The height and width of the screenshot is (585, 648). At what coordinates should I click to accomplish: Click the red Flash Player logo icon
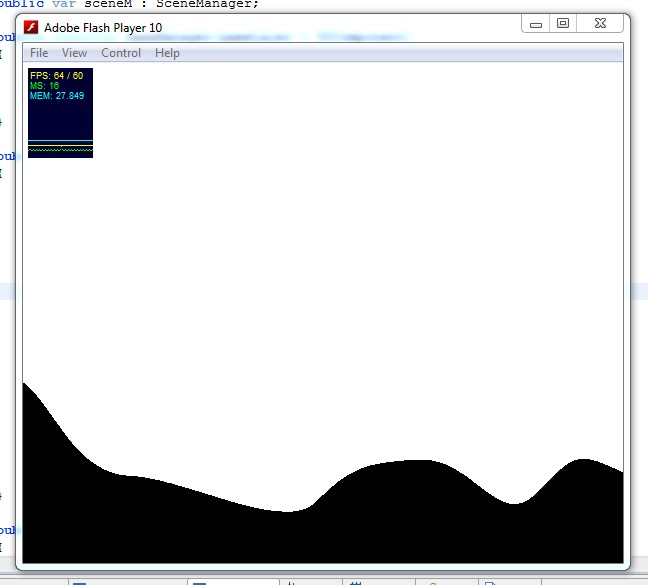(x=31, y=28)
